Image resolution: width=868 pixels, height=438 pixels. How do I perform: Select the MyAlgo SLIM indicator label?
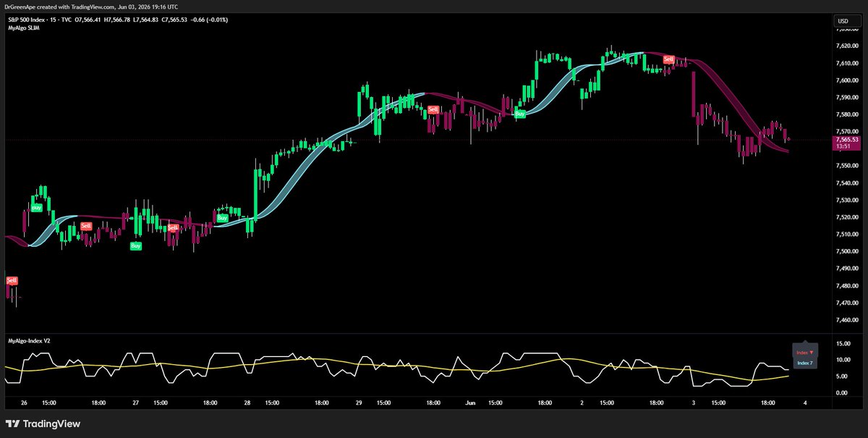pos(23,29)
